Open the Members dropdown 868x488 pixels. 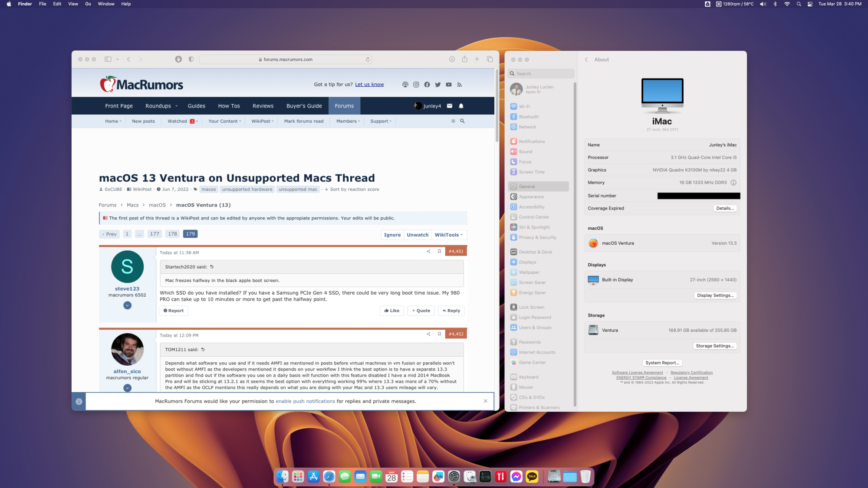pos(348,121)
